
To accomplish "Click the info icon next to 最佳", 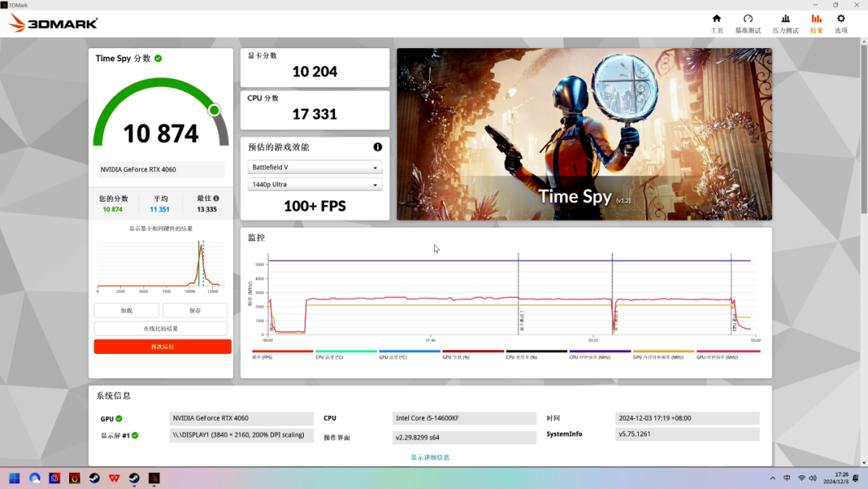I will click(x=216, y=199).
